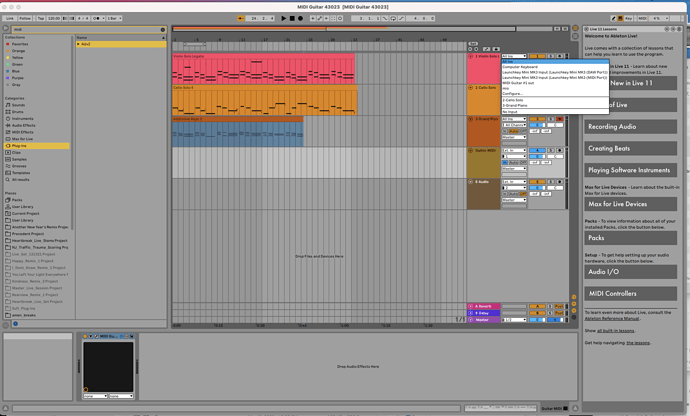Toggle the Follow button in the control bar
690x416 pixels.
(25, 18)
